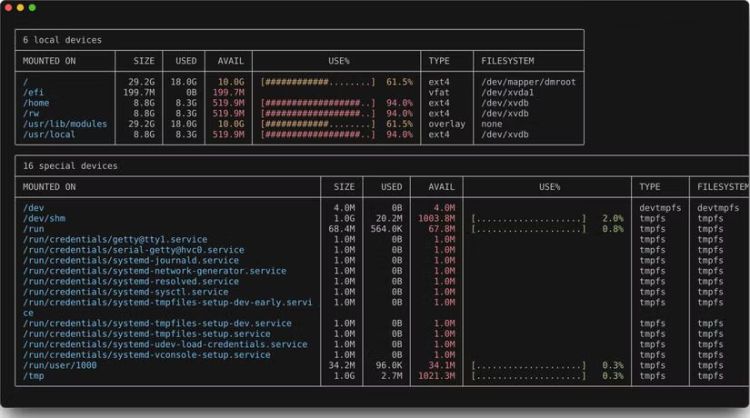Click the "6 local devices" table title
The image size is (750, 418).
62,40
